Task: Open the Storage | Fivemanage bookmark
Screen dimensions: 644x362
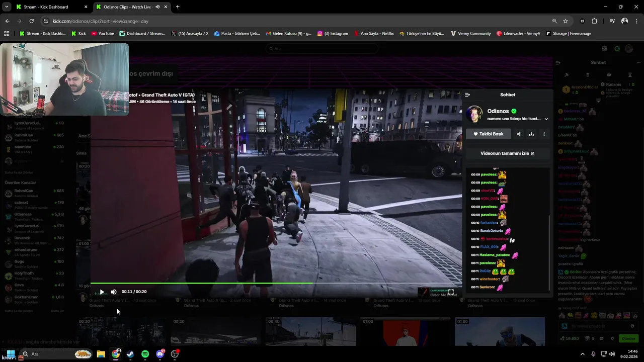Action: point(569,34)
